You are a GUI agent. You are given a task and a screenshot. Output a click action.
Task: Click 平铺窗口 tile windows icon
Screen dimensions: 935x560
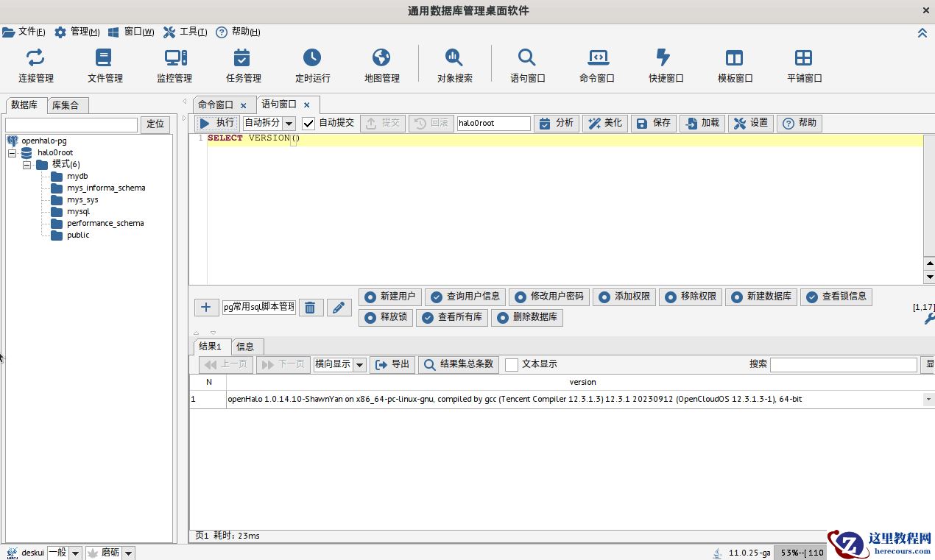tap(804, 65)
